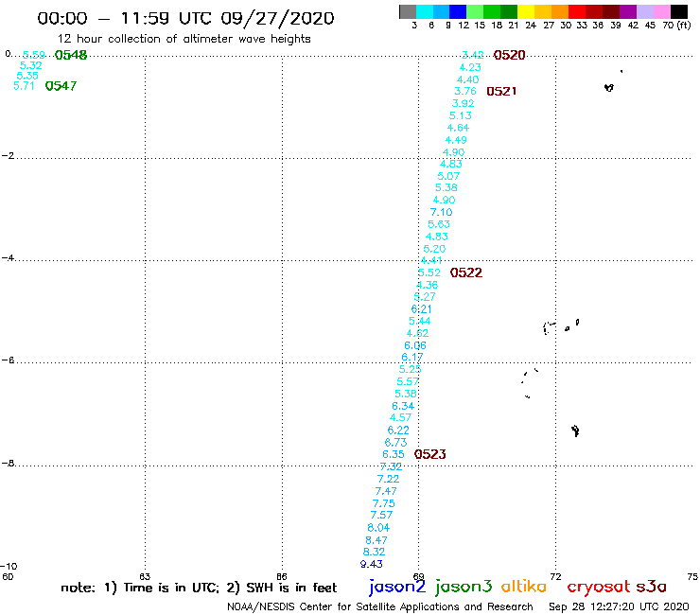
Task: Click wave height value 5.32
Action: pyautogui.click(x=31, y=65)
